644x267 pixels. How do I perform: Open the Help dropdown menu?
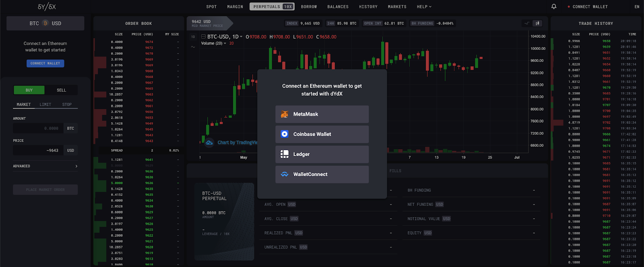click(x=424, y=7)
